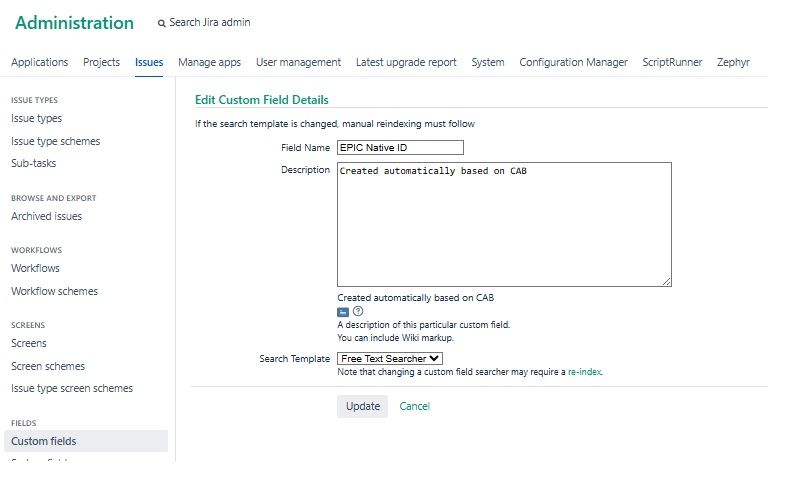
Task: Go to Screen schemes in sidebar
Action: click(x=48, y=366)
